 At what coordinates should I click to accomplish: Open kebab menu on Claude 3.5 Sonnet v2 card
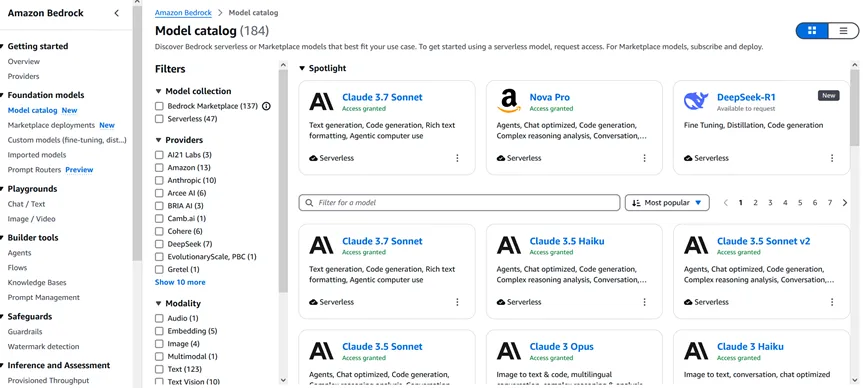tap(832, 302)
